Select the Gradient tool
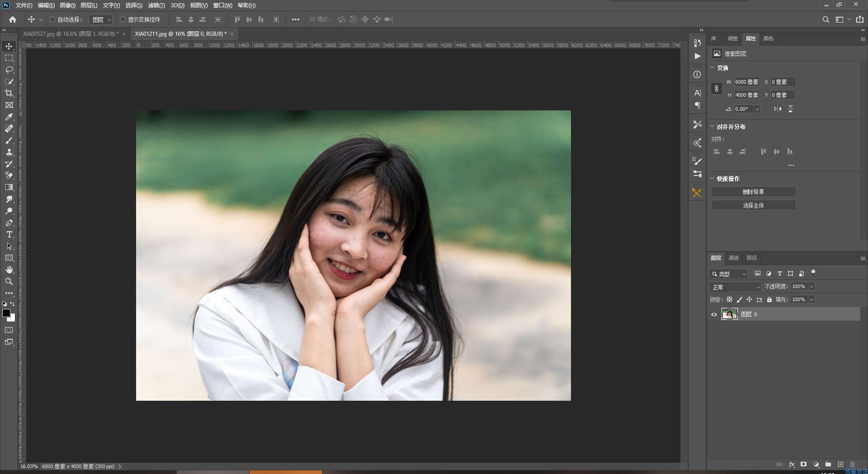The width and height of the screenshot is (868, 474). pyautogui.click(x=9, y=187)
